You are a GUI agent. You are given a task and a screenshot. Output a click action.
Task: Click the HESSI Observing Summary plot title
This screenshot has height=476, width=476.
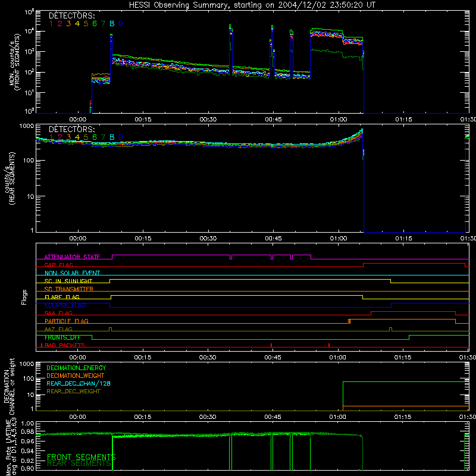pos(252,5)
